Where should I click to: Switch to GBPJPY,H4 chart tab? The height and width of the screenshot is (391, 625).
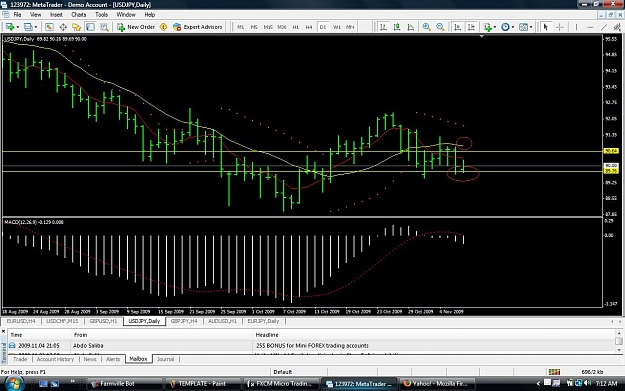(x=184, y=321)
